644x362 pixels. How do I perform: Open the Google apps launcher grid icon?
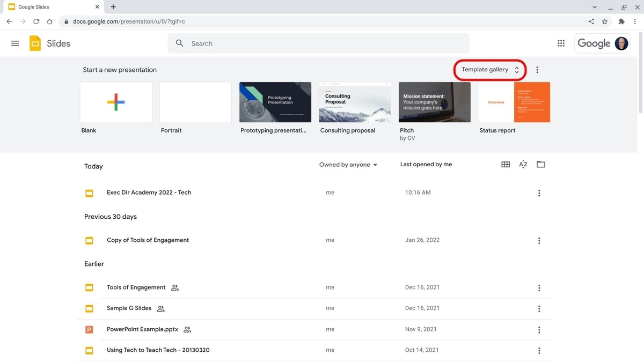(561, 43)
